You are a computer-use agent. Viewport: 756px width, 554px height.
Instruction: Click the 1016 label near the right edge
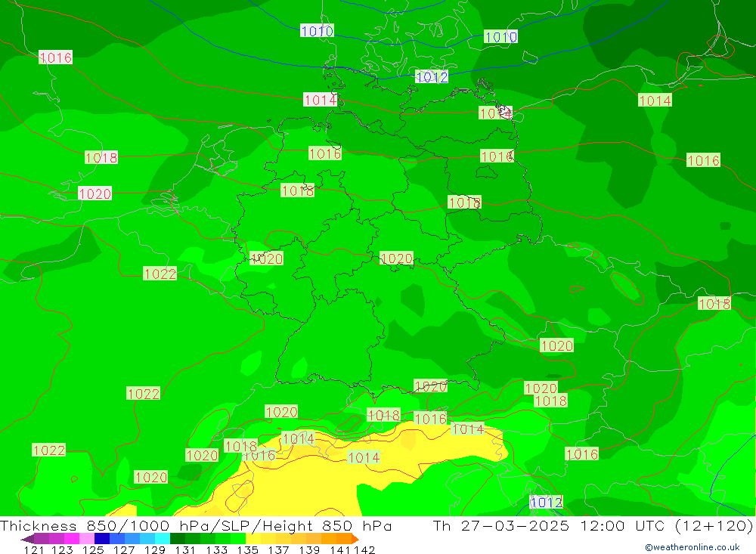click(703, 160)
